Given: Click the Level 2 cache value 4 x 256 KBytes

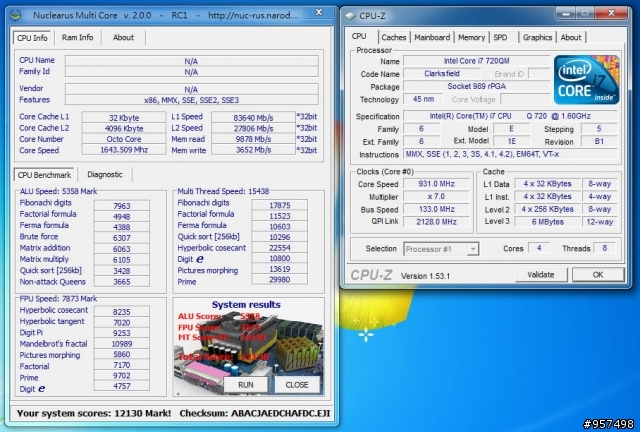Looking at the screenshot, I should click(x=547, y=209).
